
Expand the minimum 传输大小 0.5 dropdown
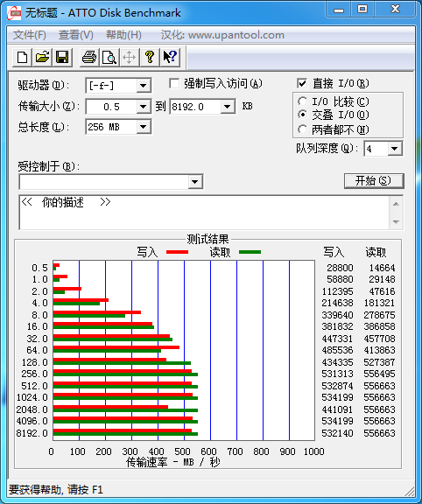tap(143, 107)
